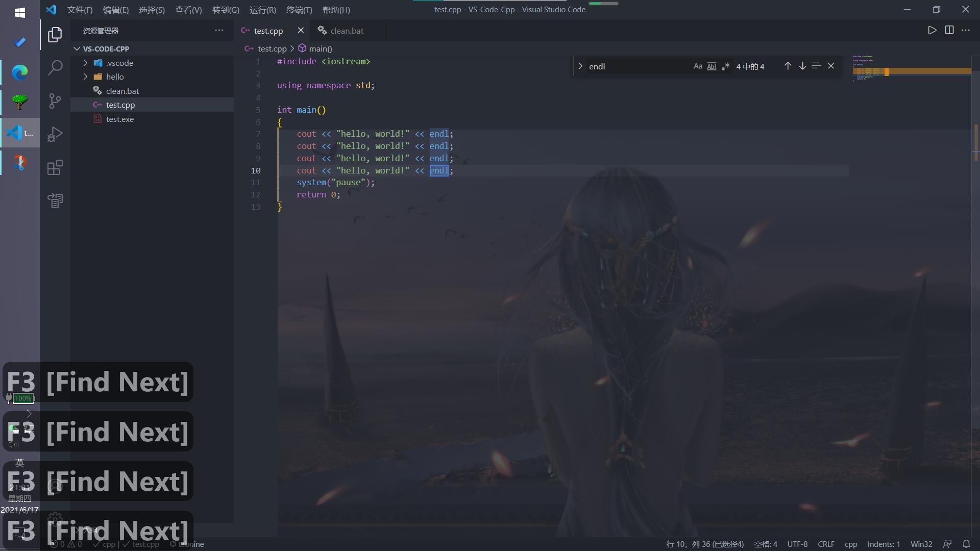The width and height of the screenshot is (980, 551).
Task: Select test.exe in the file explorer
Action: point(152,119)
